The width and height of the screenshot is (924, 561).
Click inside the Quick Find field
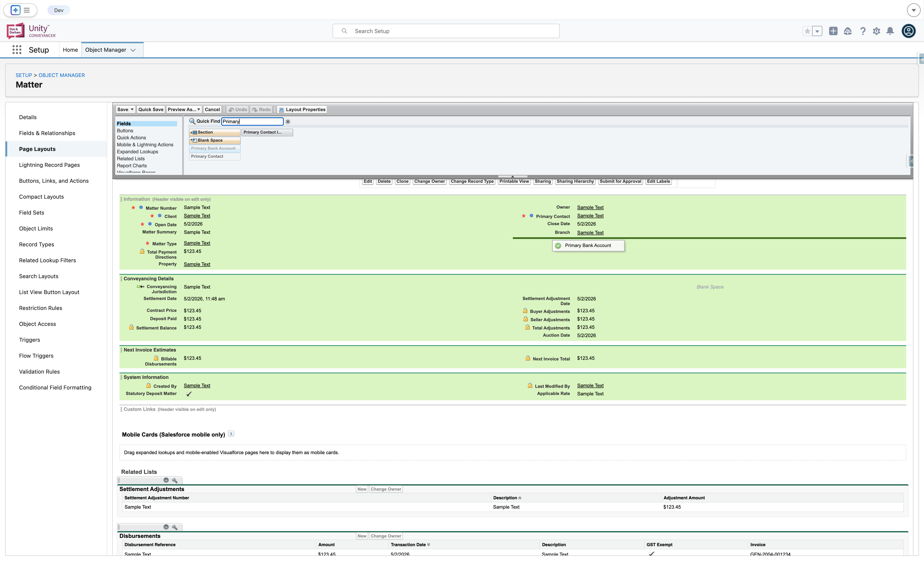252,121
